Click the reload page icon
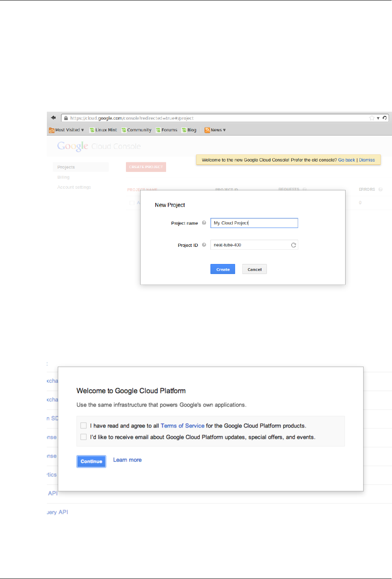Viewport: 392px width, 579px height. coord(384,118)
